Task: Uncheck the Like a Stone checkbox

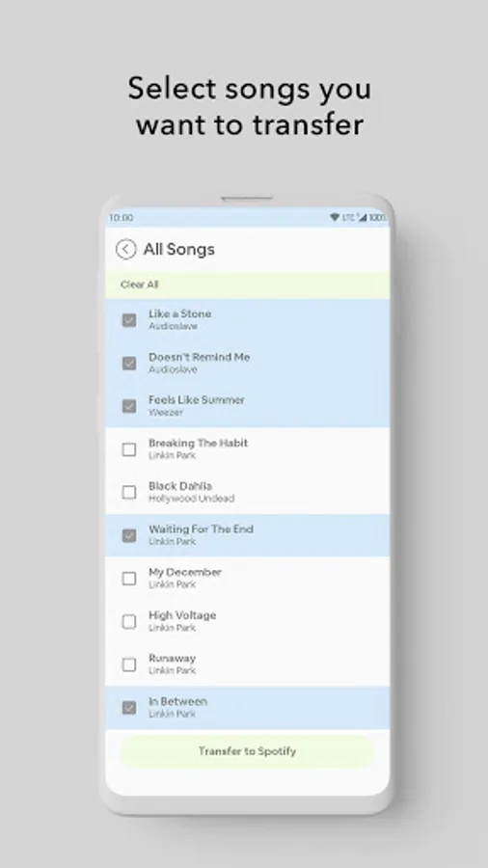Action: tap(129, 320)
